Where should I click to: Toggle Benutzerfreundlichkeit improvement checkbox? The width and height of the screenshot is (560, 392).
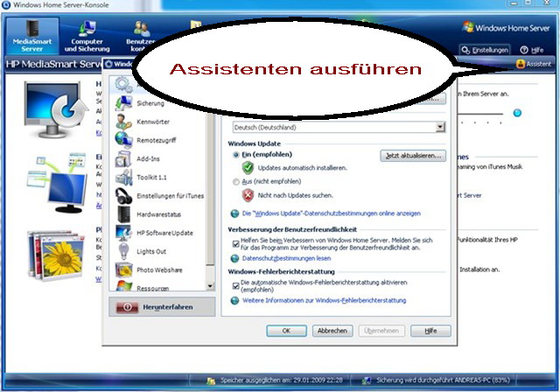pos(235,244)
